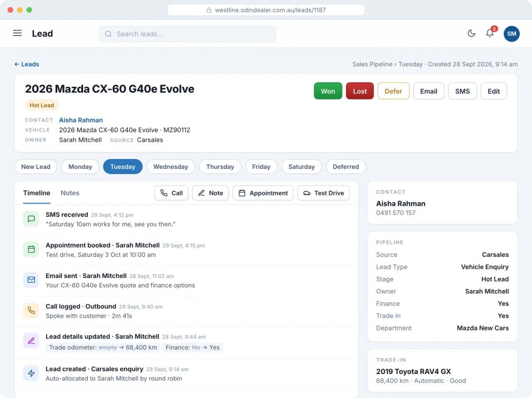
Task: Switch to the Notes tab
Action: [70, 193]
